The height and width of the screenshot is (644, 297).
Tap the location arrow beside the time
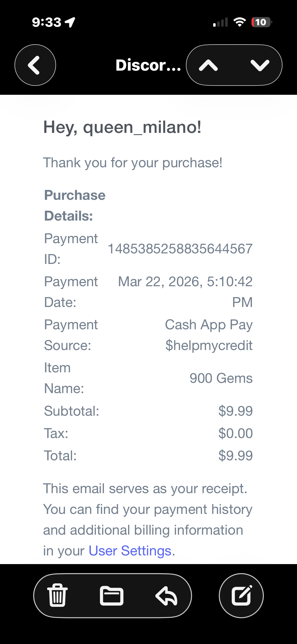point(70,22)
